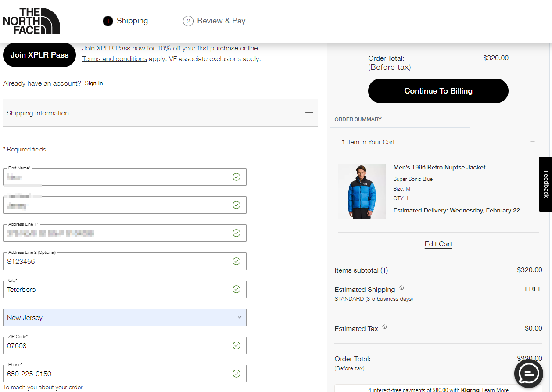Click the step 1 Shipping circle icon
Image resolution: width=552 pixels, height=392 pixels.
108,21
